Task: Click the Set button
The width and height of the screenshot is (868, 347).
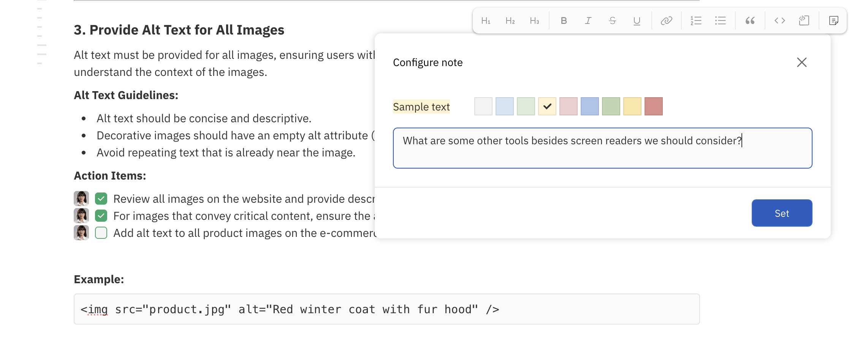Action: 782,213
